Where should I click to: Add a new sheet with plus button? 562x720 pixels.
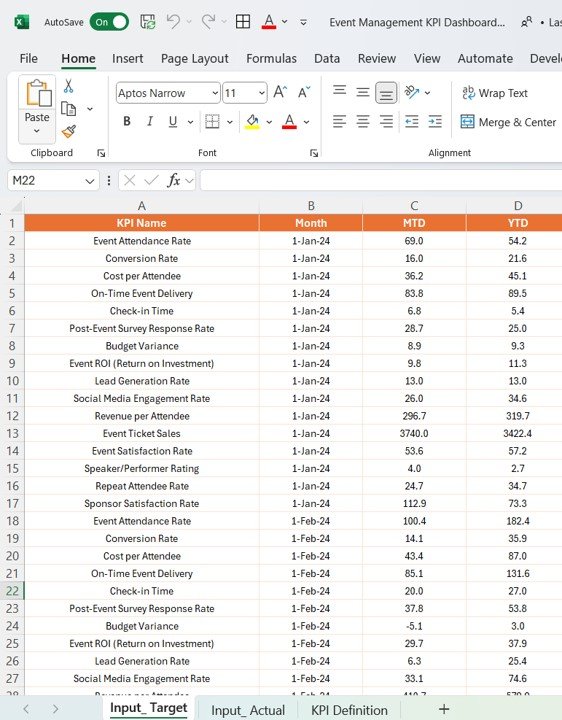click(444, 709)
